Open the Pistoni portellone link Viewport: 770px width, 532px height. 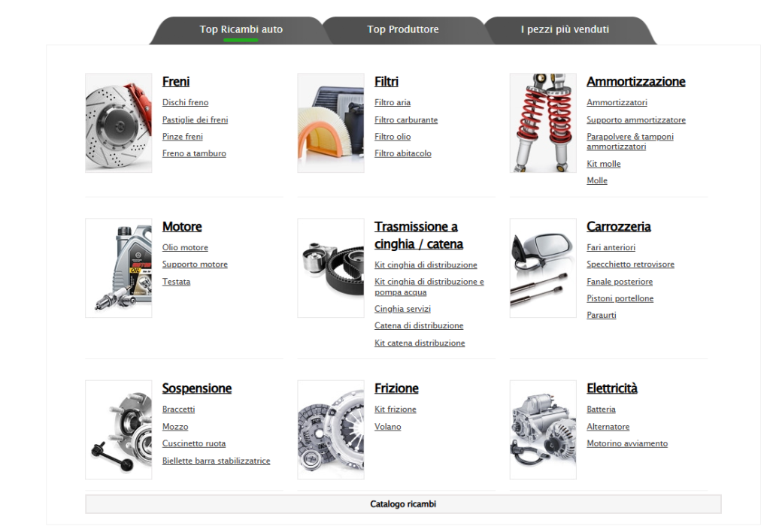coord(620,298)
